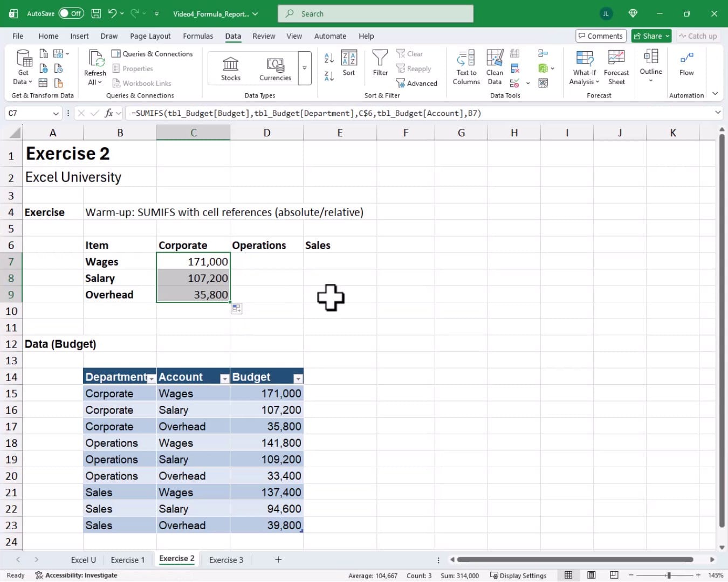
Task: Open the Account column filter dropdown
Action: click(x=224, y=379)
